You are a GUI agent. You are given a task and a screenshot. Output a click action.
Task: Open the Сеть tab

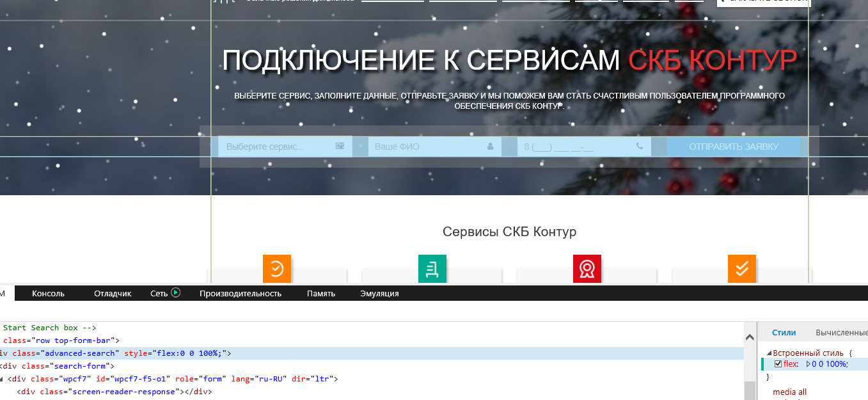tap(159, 293)
